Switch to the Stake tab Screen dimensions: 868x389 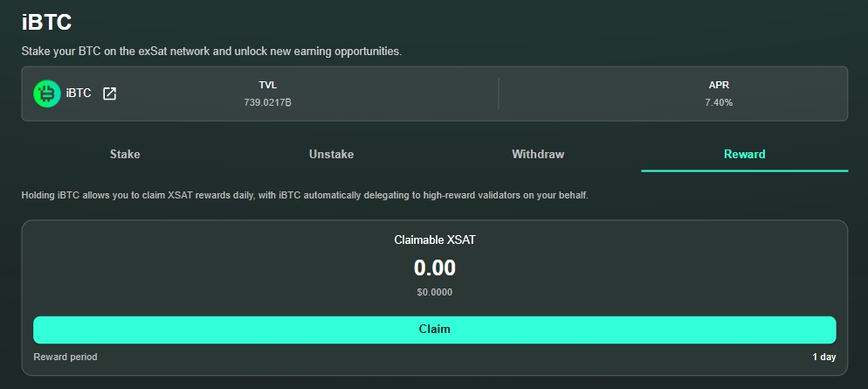pyautogui.click(x=125, y=154)
